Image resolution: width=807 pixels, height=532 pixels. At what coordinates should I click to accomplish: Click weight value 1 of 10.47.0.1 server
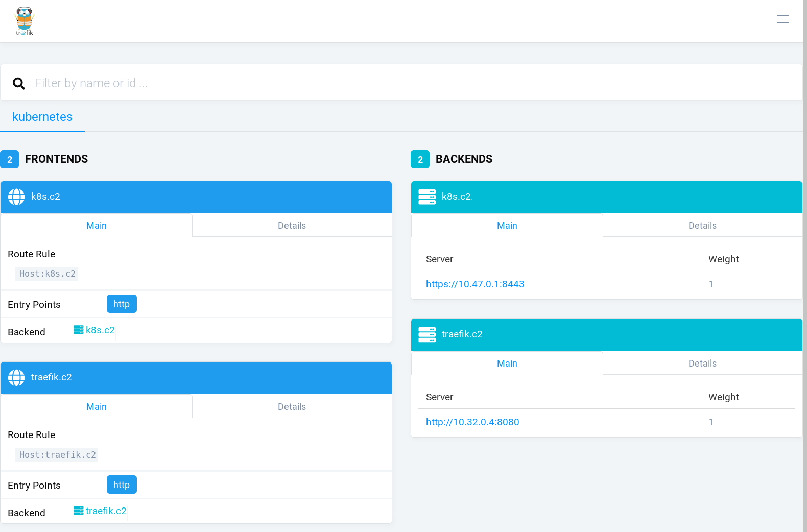[710, 284]
